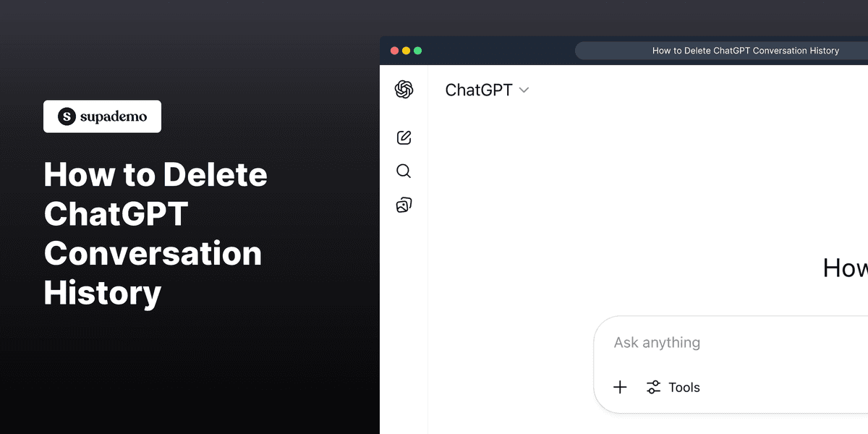The width and height of the screenshot is (868, 434).
Task: Open search chats with the magnifier icon
Action: 404,171
